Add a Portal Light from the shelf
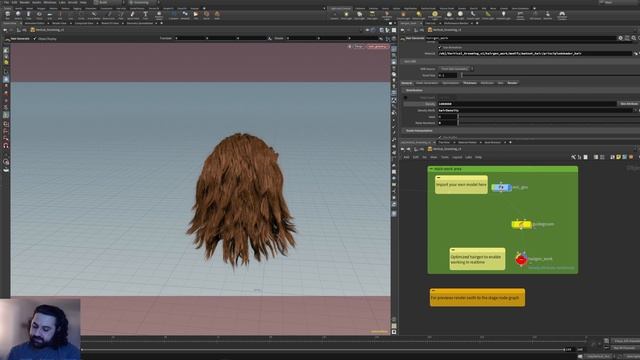Viewport: 640px width, 360px height. tap(488, 15)
